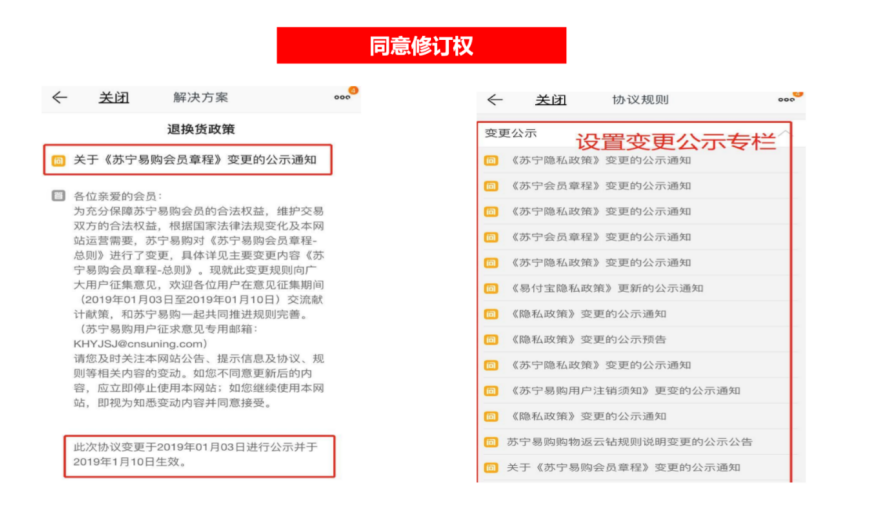Click the grey icon beside 各位亲爱的会员
Image resolution: width=875 pixels, height=508 pixels.
tap(58, 195)
